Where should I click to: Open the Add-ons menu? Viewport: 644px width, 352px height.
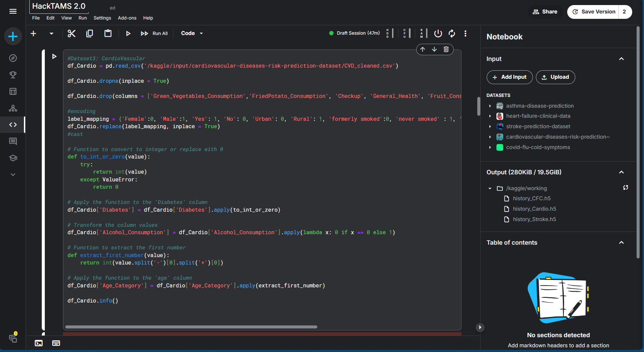point(127,18)
